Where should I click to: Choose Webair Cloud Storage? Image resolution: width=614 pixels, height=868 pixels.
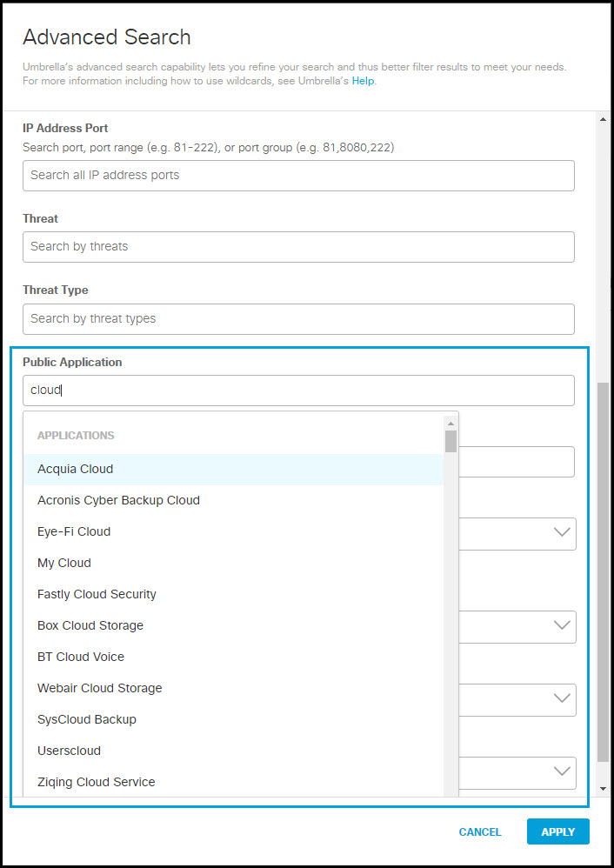point(233,688)
